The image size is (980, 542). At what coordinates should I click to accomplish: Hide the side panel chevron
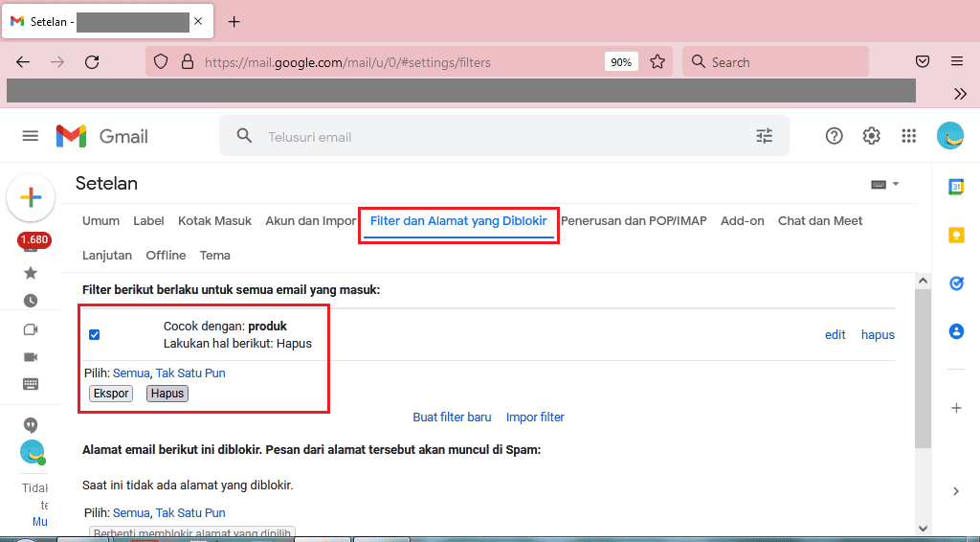point(956,491)
